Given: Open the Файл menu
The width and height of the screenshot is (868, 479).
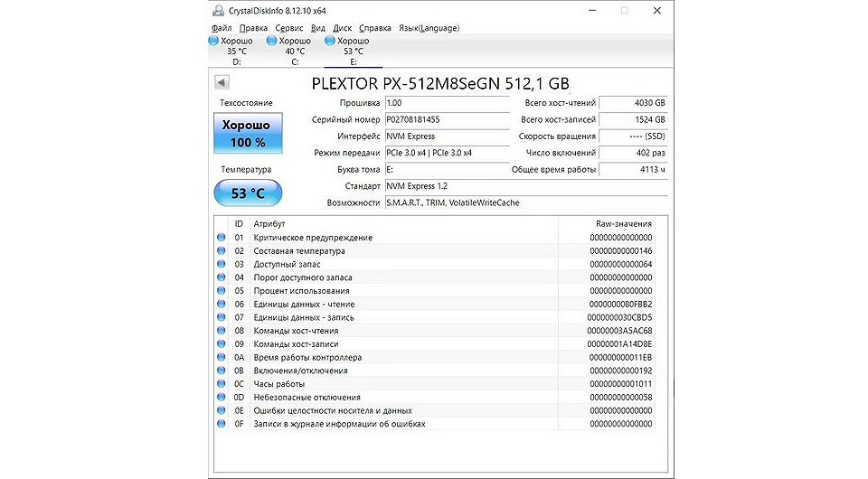Looking at the screenshot, I should (222, 28).
